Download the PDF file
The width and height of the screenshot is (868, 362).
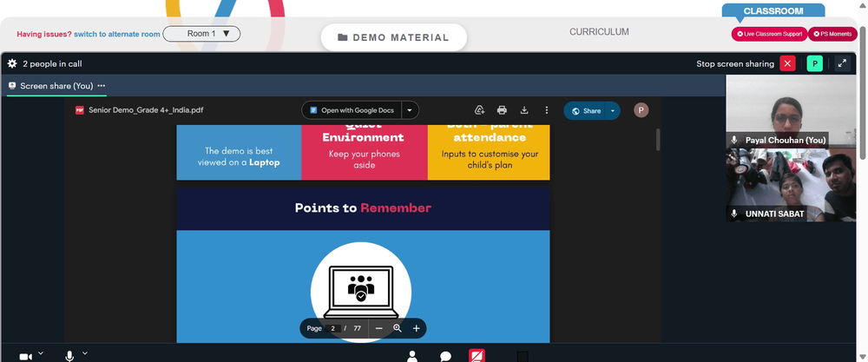pos(524,110)
